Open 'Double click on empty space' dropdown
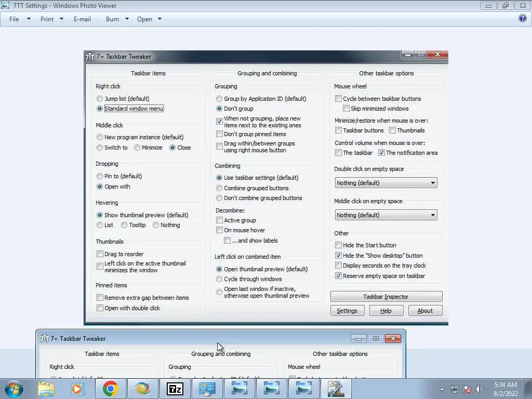This screenshot has height=399, width=532. (x=386, y=183)
